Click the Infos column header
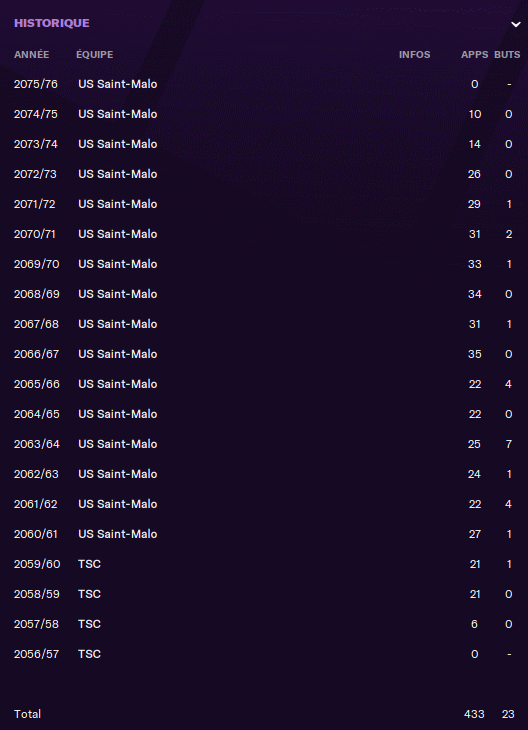This screenshot has width=528, height=730. 414,54
